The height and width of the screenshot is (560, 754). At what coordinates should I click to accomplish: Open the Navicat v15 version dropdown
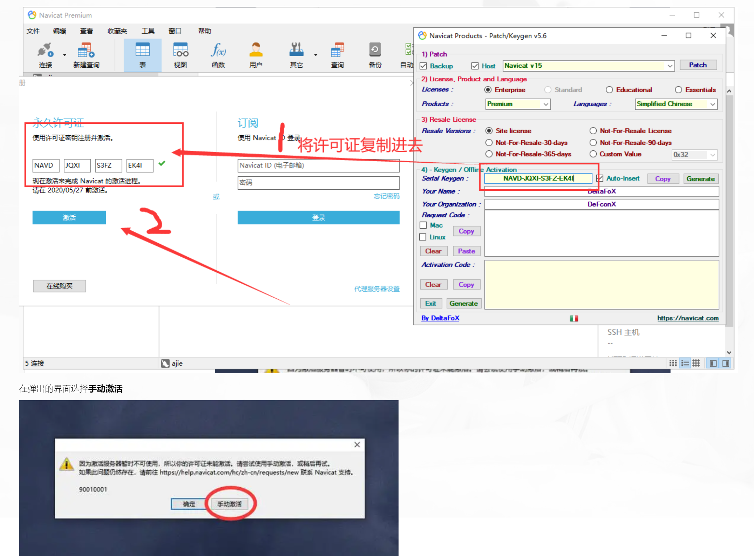click(x=669, y=66)
